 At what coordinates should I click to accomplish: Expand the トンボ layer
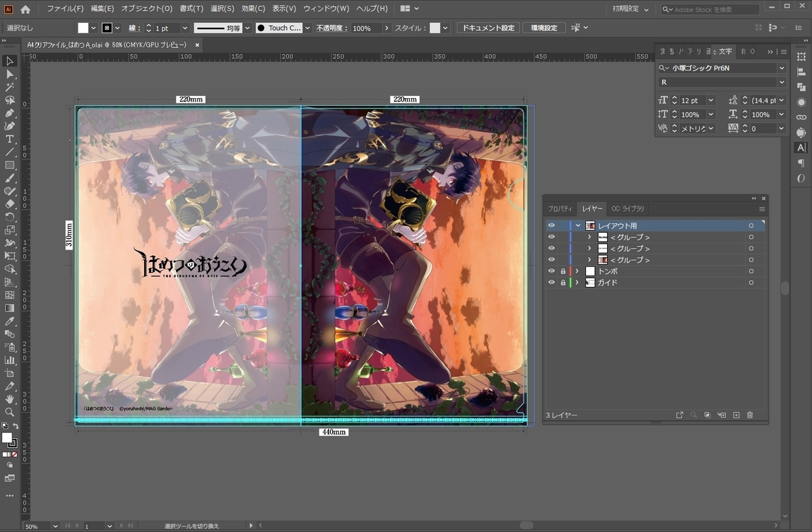577,271
